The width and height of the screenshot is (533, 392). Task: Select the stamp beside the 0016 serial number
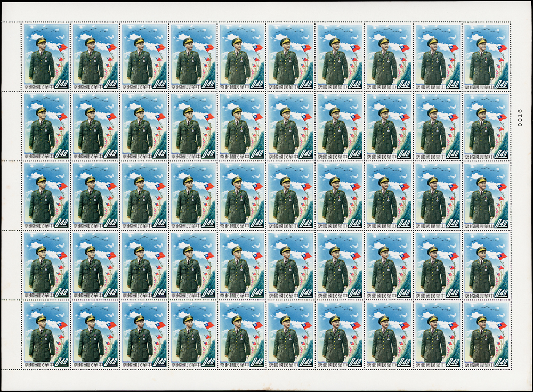pos(486,126)
